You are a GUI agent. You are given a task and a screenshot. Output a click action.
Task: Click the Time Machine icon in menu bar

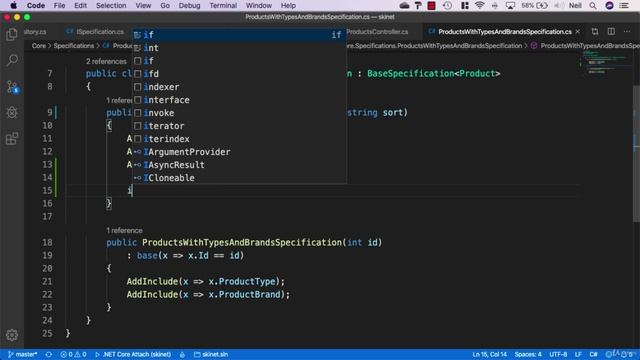[x=447, y=5]
